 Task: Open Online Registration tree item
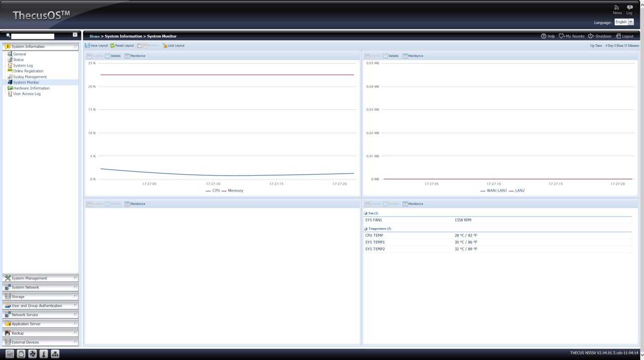(x=28, y=71)
